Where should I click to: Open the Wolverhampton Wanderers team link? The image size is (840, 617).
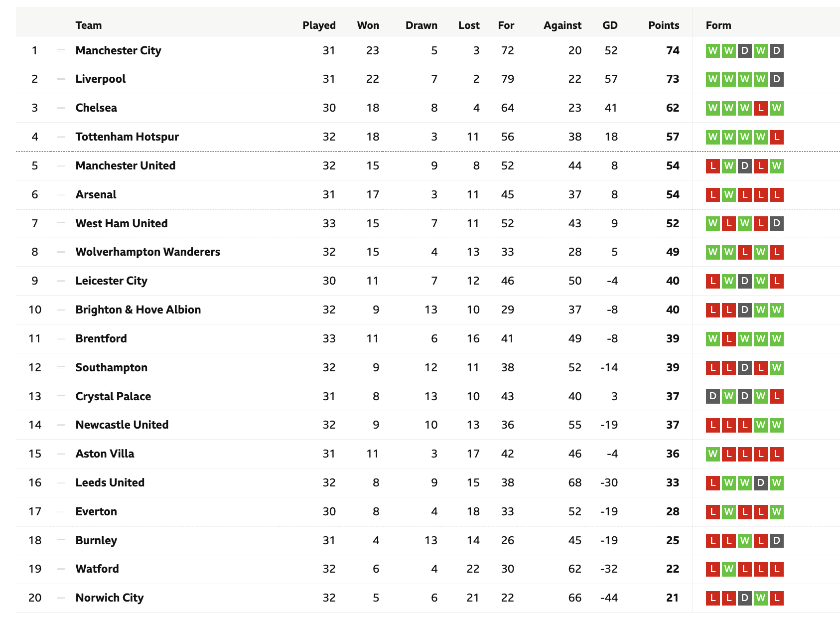pyautogui.click(x=147, y=252)
